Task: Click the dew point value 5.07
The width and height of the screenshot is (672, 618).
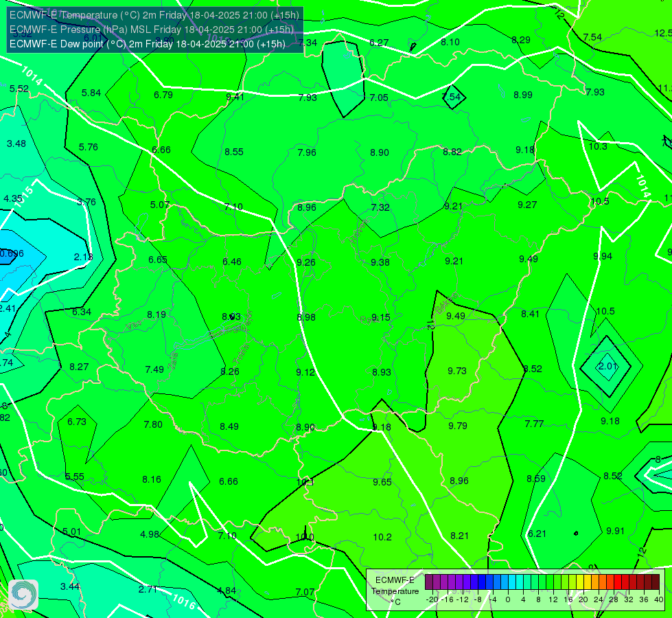Action: coord(160,205)
